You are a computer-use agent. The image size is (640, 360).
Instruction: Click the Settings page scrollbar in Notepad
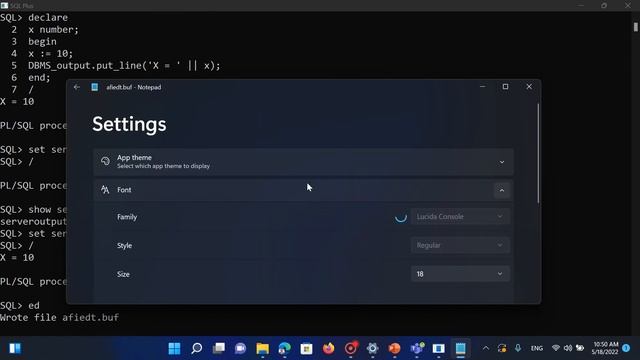[x=538, y=153]
